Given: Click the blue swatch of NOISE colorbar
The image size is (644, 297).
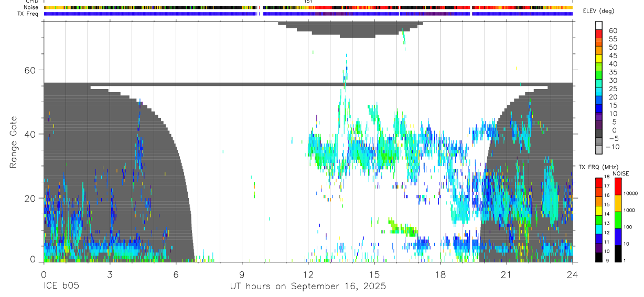Looking at the screenshot, I should click(618, 236).
